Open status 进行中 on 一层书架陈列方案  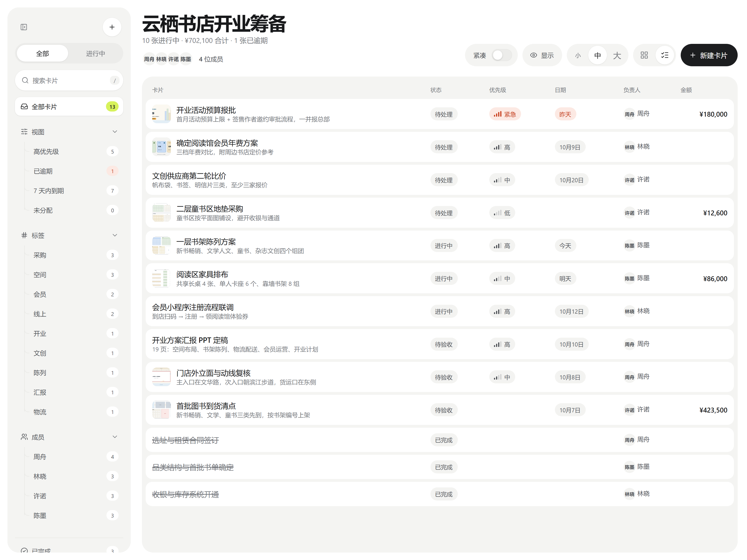click(444, 246)
